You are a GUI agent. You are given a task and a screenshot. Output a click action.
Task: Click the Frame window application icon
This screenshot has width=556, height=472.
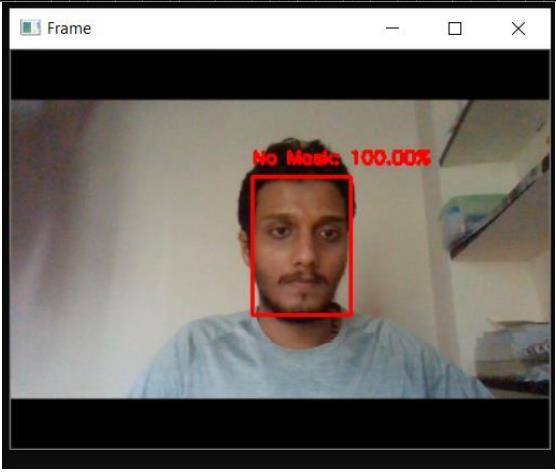[x=30, y=28]
